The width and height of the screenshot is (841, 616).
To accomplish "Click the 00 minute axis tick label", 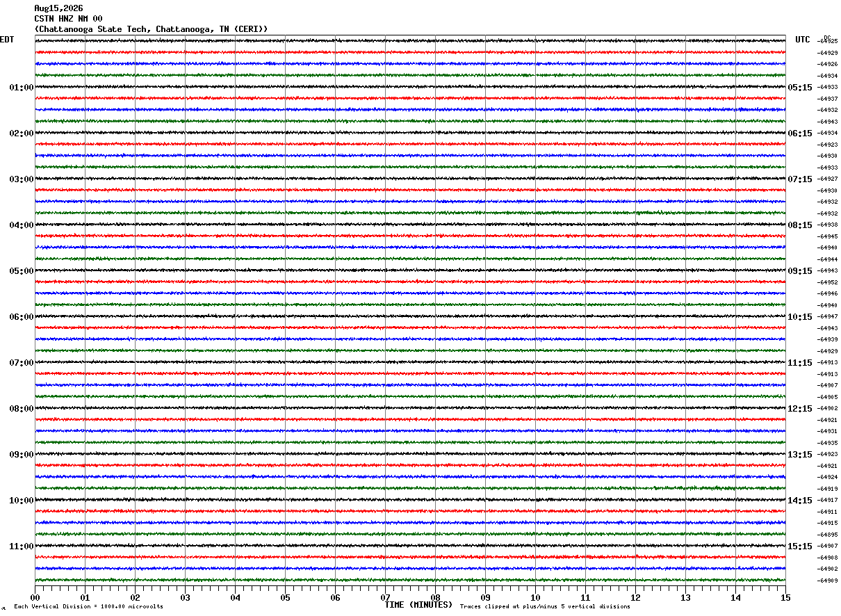I will [x=35, y=597].
